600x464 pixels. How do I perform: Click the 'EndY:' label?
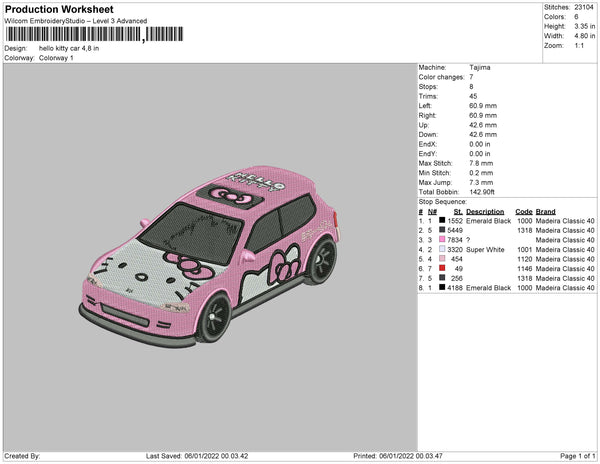pos(427,154)
